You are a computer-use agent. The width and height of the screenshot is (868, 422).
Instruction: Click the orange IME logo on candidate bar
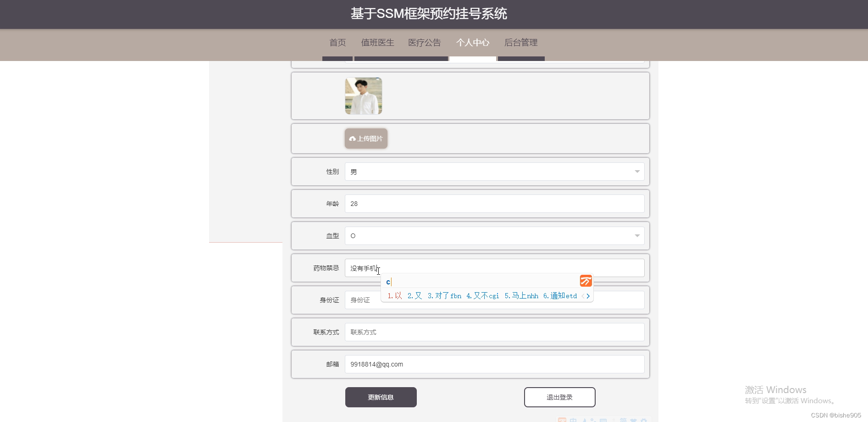tap(586, 281)
